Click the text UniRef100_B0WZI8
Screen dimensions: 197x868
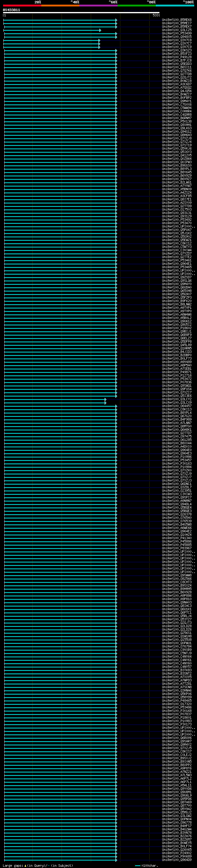176,81
